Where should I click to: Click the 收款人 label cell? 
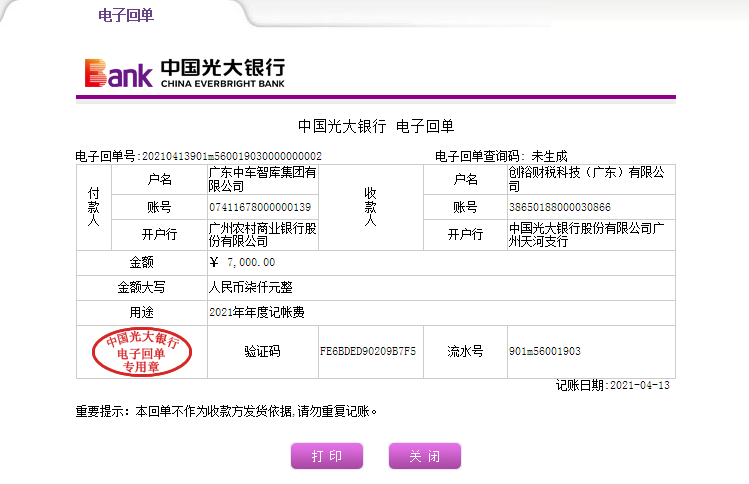[x=371, y=207]
